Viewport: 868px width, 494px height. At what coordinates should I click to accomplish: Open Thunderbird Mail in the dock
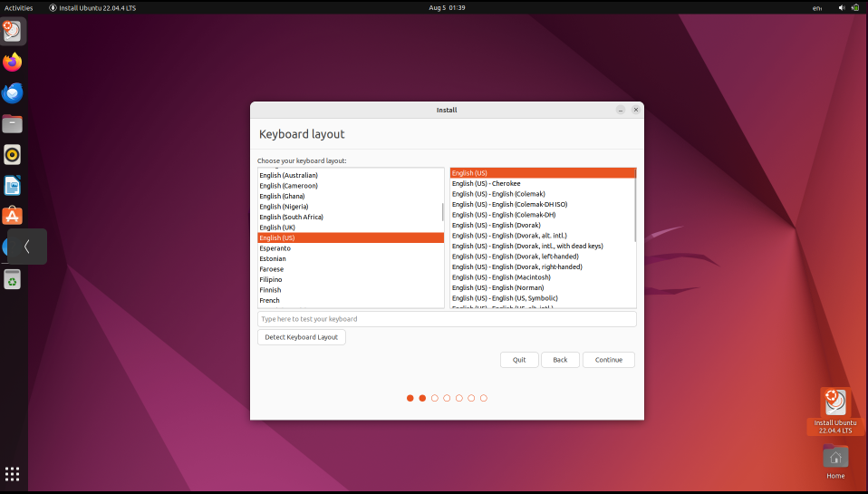pyautogui.click(x=12, y=93)
